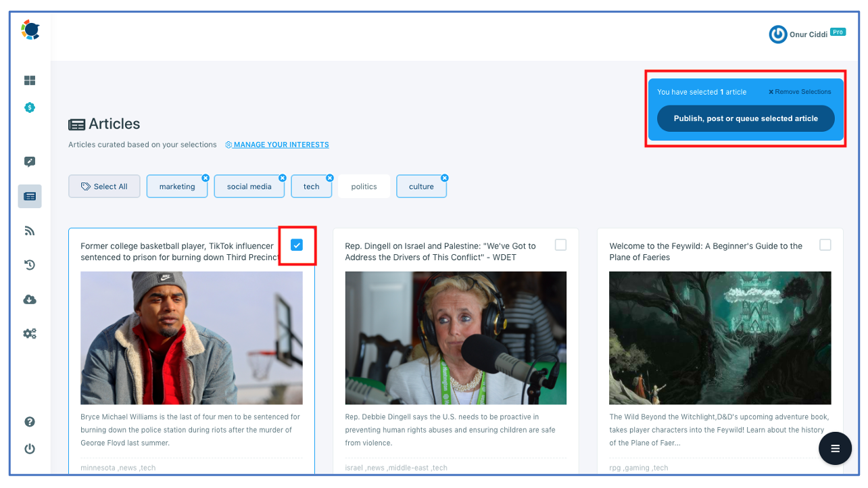Viewport: 868px width, 488px height.
Task: Click the 'Welcome to the Feywild' title
Action: coord(706,251)
